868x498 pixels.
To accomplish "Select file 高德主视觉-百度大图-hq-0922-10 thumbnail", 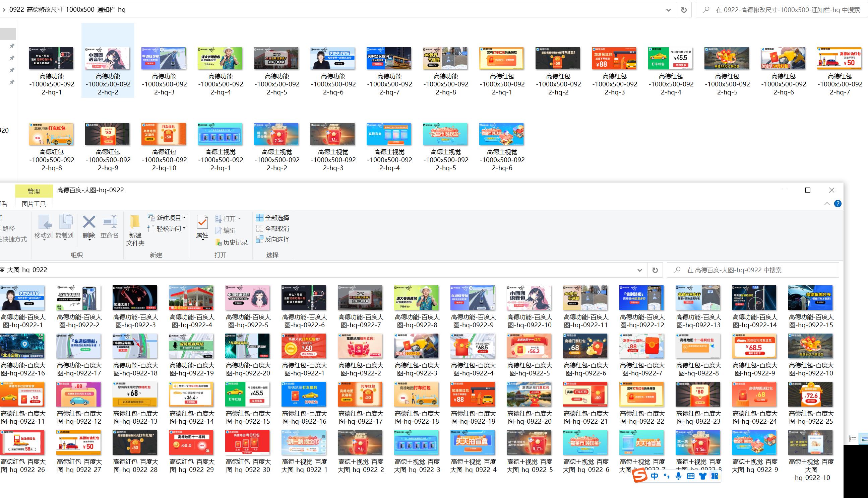I will [x=810, y=443].
